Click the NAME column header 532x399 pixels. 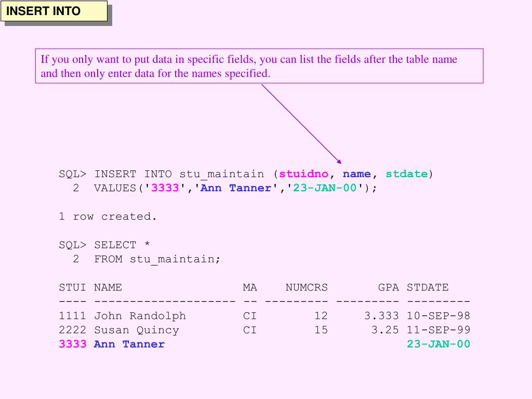tap(108, 287)
